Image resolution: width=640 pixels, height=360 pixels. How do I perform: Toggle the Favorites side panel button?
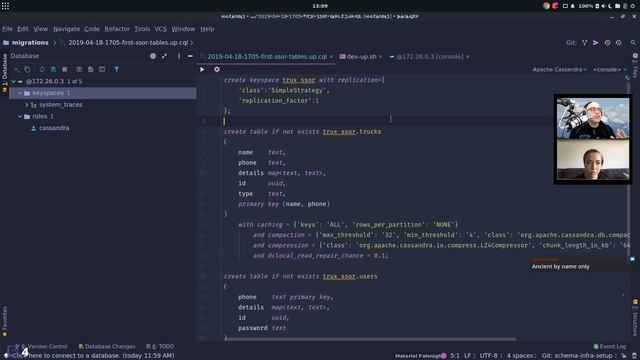pos(4,321)
